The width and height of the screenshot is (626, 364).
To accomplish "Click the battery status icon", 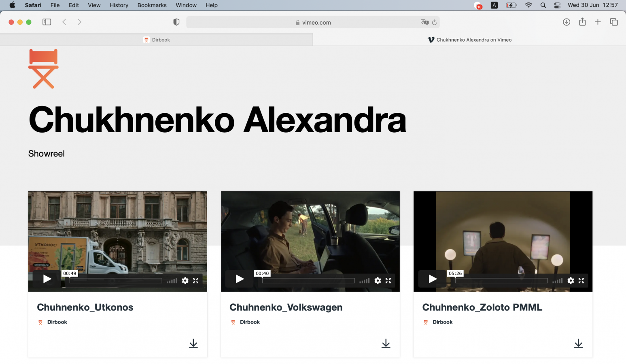I will [x=511, y=5].
